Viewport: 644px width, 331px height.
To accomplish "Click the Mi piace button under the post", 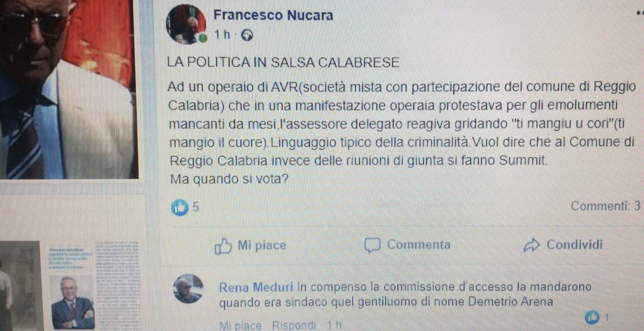I will tap(251, 246).
